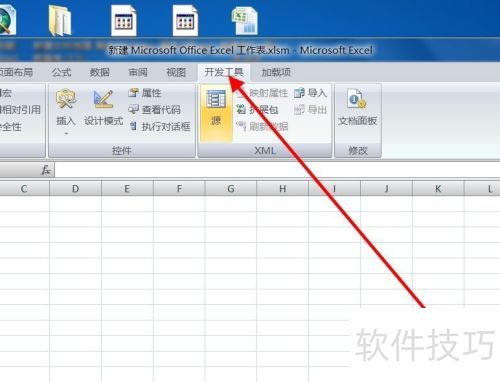The image size is (500, 382).
Task: Click Run Dialog (执行对话框)
Action: tap(160, 126)
